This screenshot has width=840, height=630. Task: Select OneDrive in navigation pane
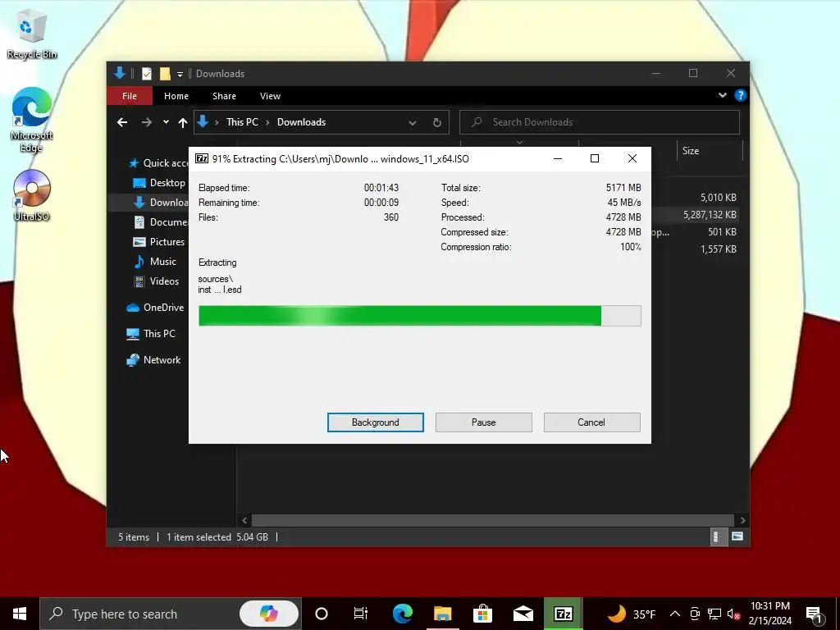[155, 308]
